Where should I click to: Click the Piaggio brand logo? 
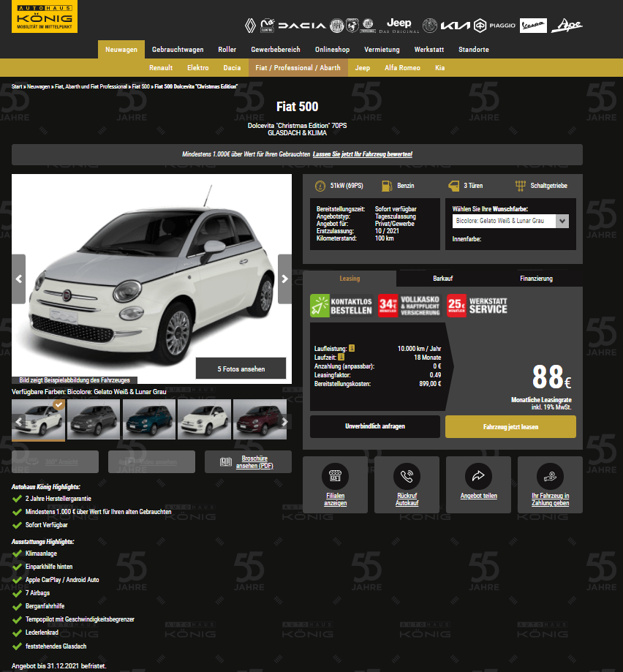pos(494,26)
